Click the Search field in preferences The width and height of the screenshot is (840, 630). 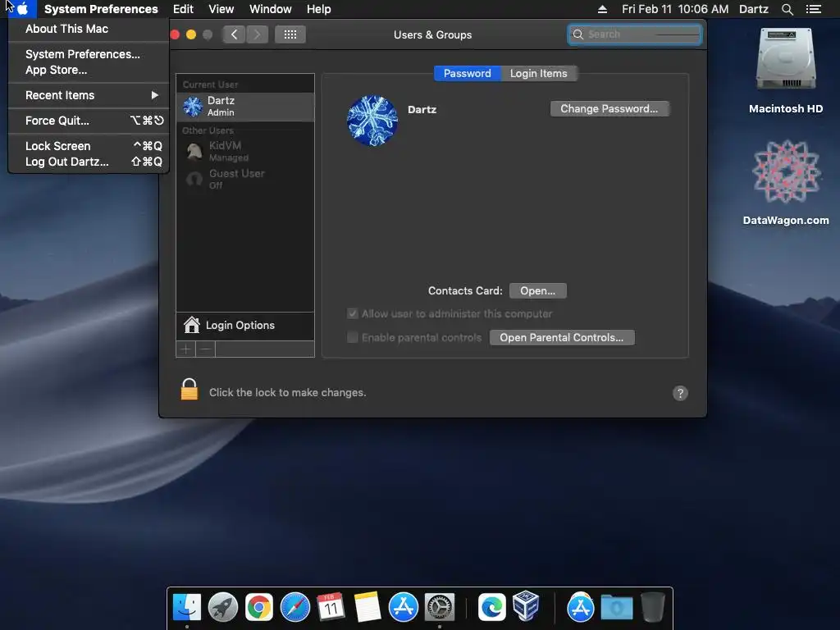635,34
